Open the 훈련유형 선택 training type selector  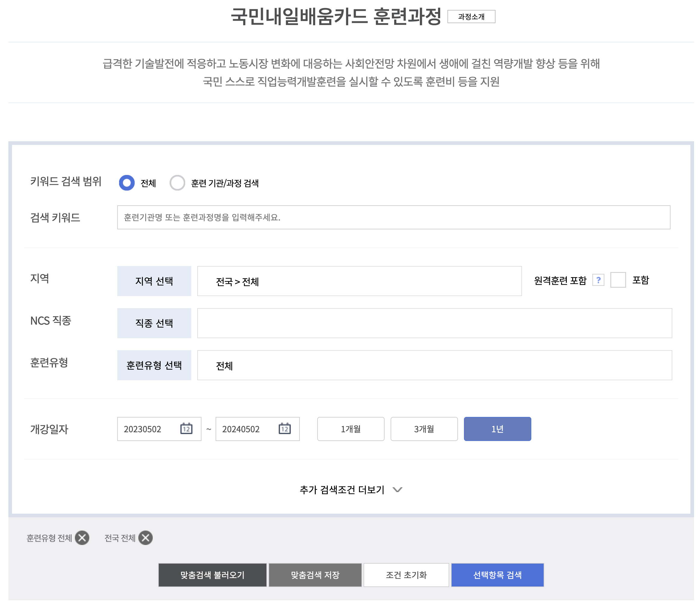[154, 365]
